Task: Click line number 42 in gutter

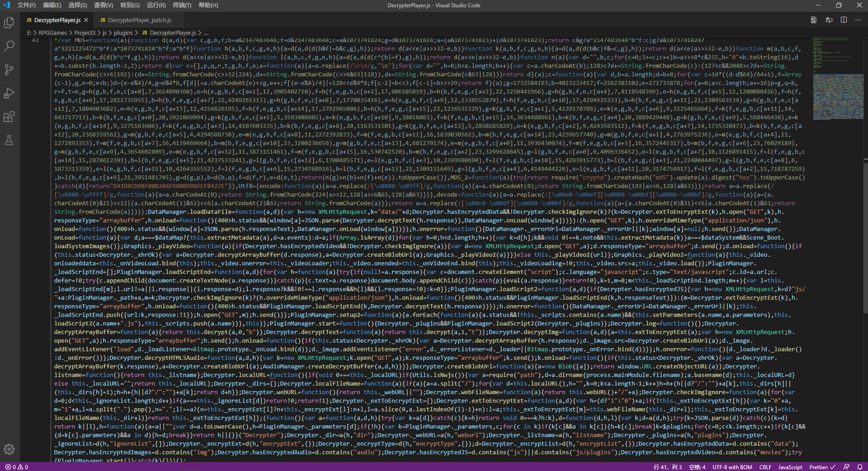Action: (x=35, y=40)
